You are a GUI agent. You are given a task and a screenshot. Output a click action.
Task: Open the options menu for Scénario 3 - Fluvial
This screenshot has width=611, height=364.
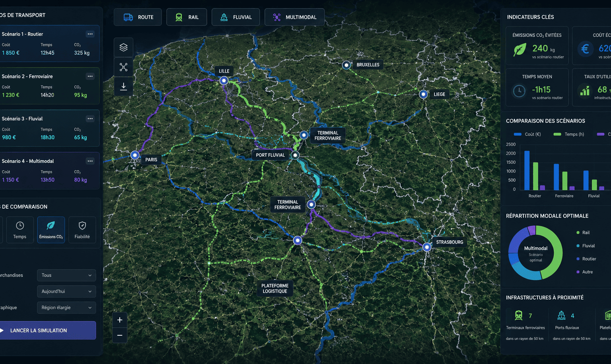90,119
